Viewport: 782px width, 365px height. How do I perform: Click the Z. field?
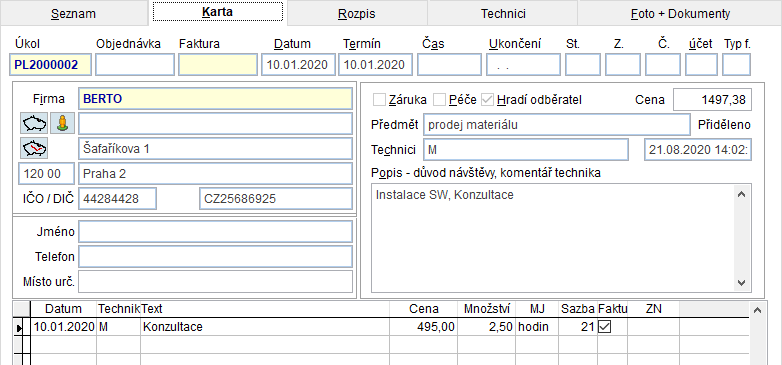click(622, 65)
